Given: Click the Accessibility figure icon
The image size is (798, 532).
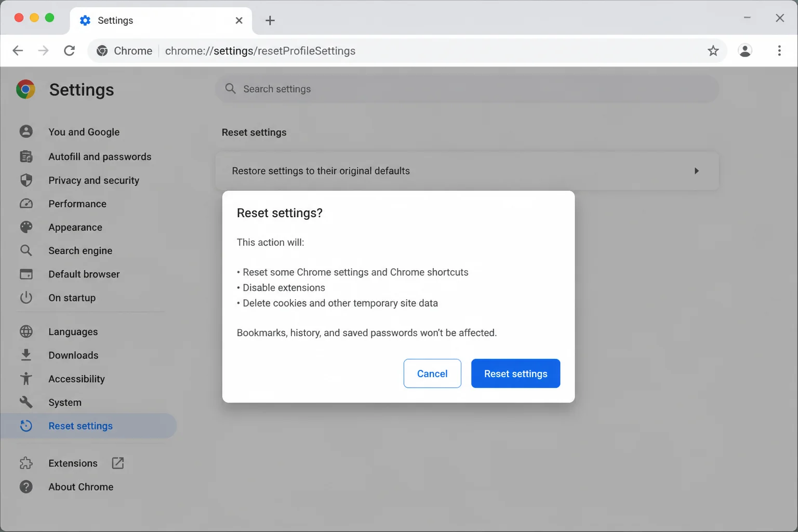Looking at the screenshot, I should tap(26, 379).
